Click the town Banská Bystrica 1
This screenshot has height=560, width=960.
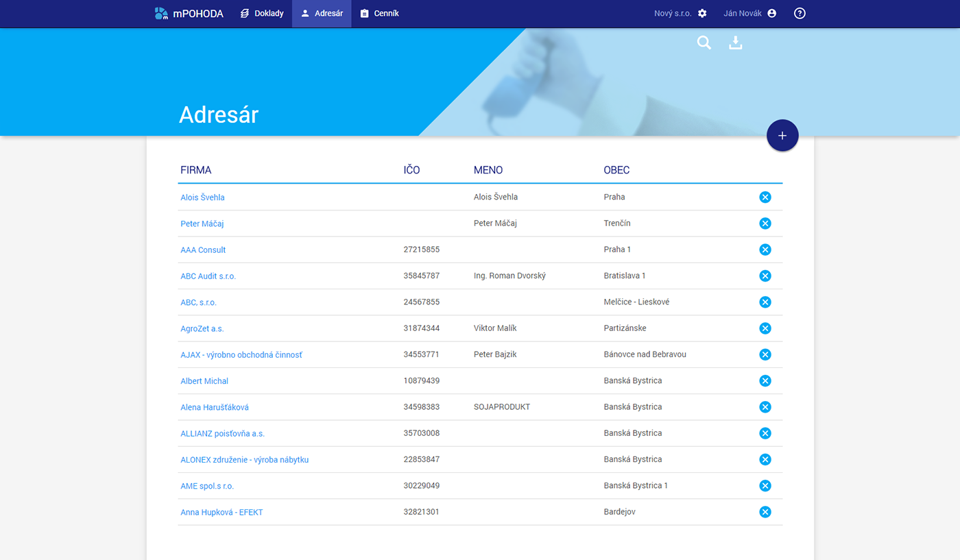click(x=636, y=486)
